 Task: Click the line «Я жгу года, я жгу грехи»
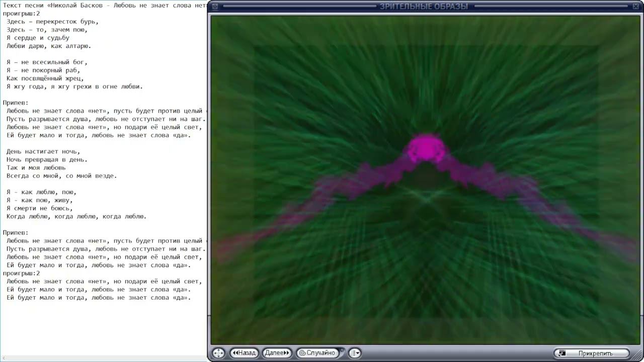point(75,86)
